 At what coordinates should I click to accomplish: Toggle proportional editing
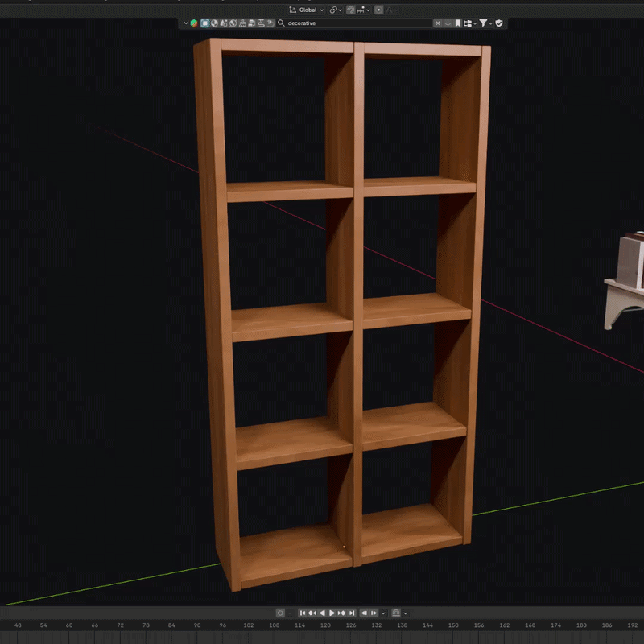click(379, 10)
